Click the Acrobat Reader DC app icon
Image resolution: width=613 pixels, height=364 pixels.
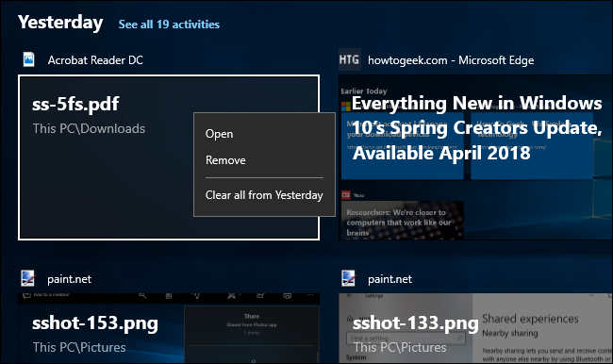(x=28, y=59)
